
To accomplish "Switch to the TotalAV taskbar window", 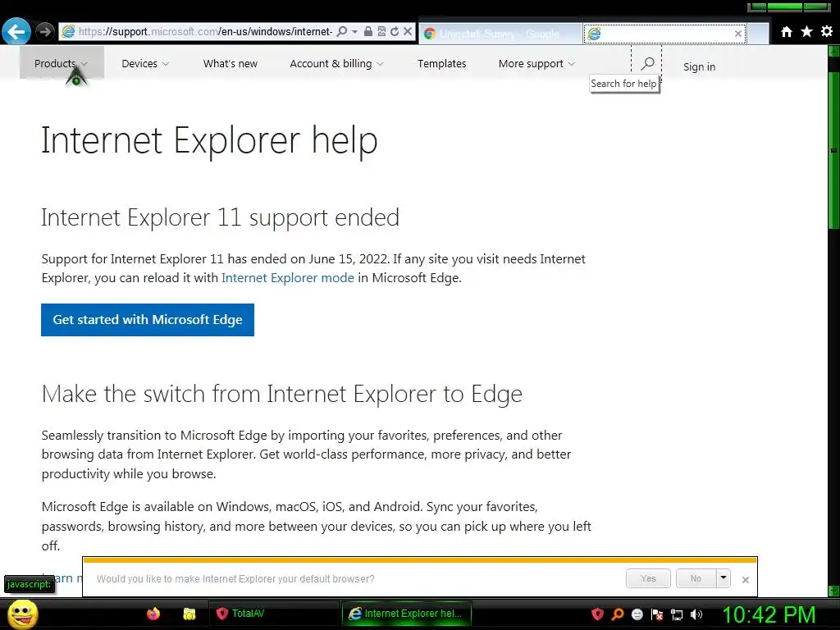I will pyautogui.click(x=273, y=614).
